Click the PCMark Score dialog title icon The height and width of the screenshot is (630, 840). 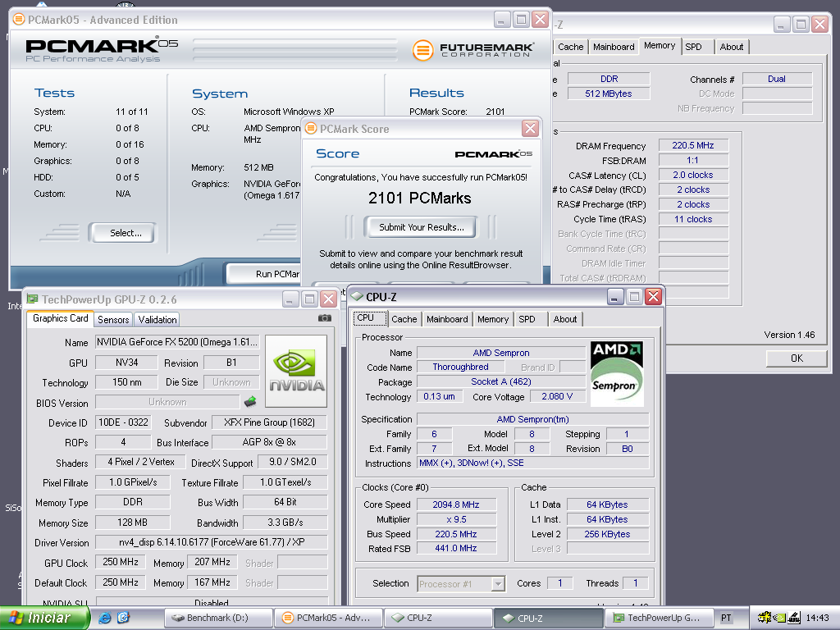311,129
